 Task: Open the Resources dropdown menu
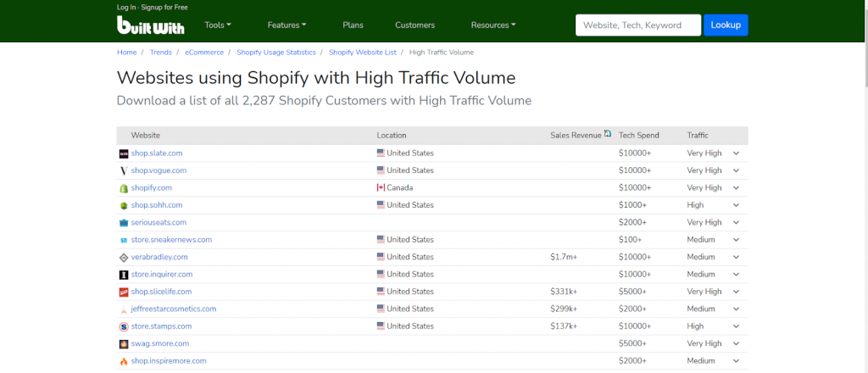click(493, 25)
